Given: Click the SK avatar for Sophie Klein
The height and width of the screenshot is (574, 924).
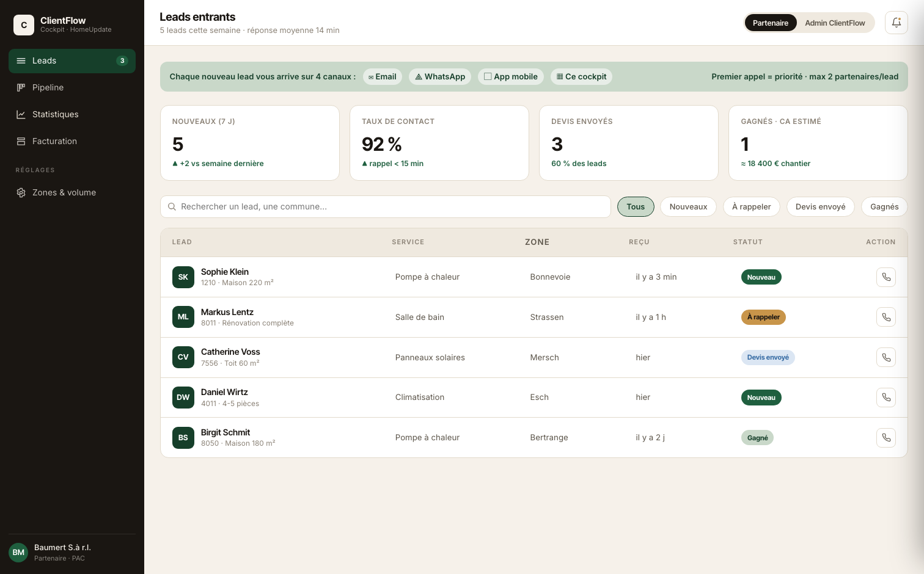Looking at the screenshot, I should [x=183, y=277].
